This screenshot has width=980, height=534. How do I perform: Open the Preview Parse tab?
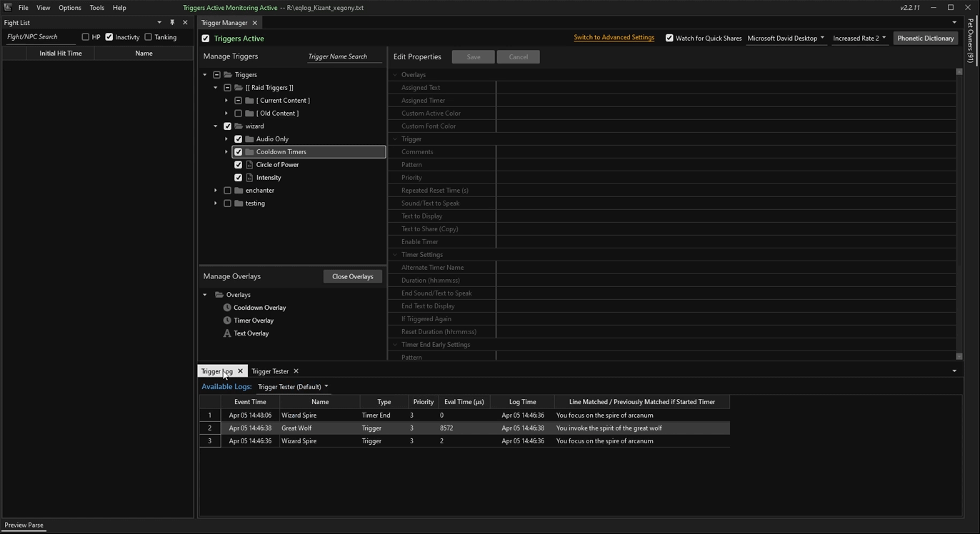[x=24, y=525]
